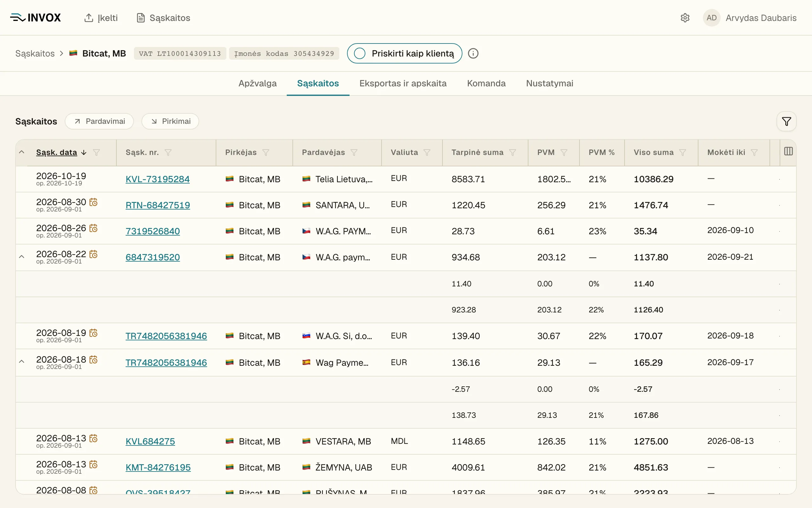Open the column chooser icon
The height and width of the screenshot is (508, 812).
[788, 151]
